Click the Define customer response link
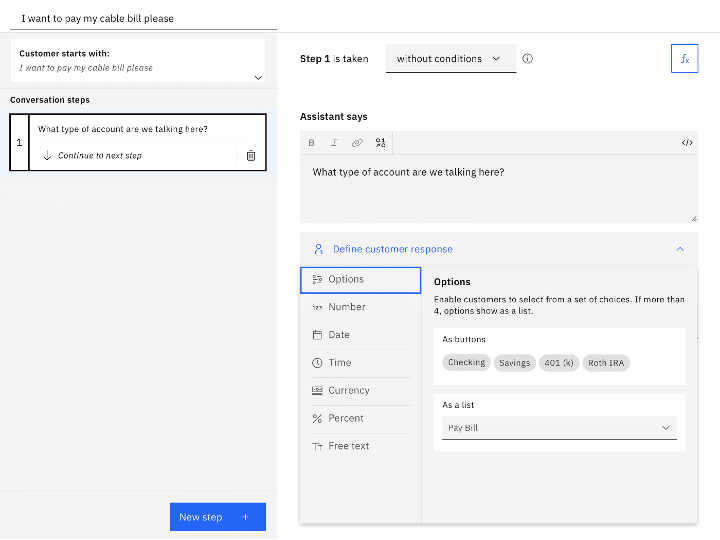The width and height of the screenshot is (720, 540). pos(393,249)
